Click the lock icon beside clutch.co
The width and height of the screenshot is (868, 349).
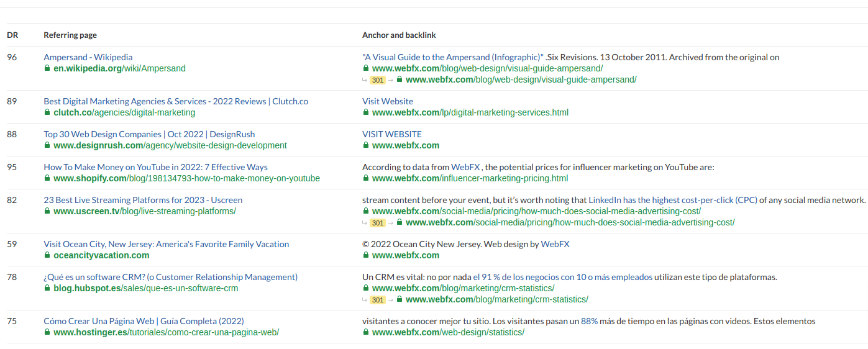pos(47,112)
